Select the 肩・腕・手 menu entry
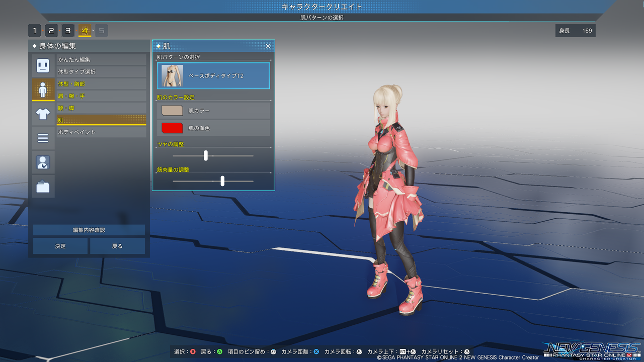 [x=101, y=96]
